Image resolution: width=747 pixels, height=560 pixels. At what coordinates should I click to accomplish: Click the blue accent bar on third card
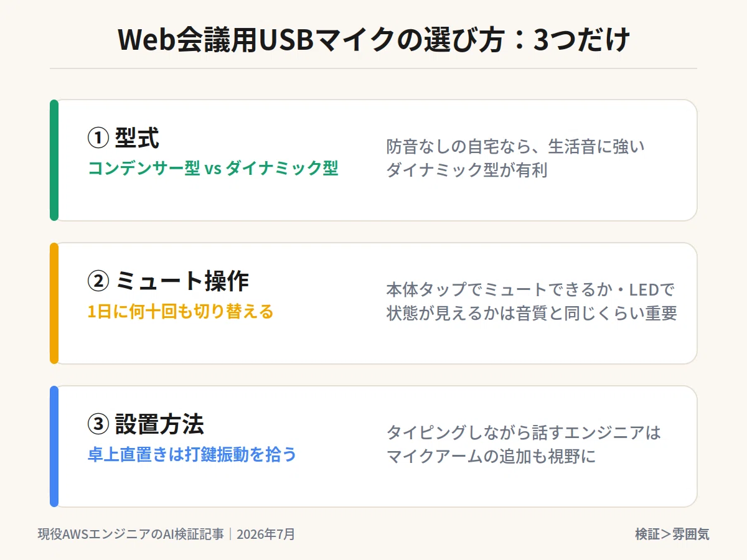tap(54, 446)
